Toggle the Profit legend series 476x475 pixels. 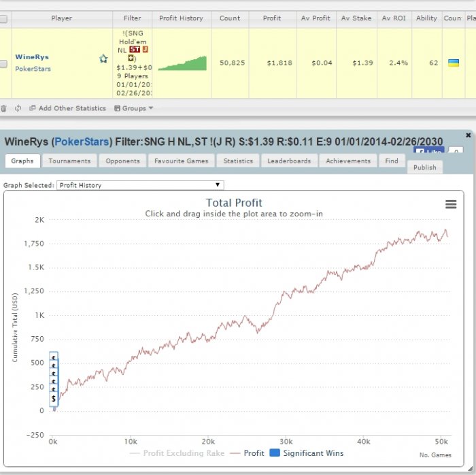tap(247, 453)
